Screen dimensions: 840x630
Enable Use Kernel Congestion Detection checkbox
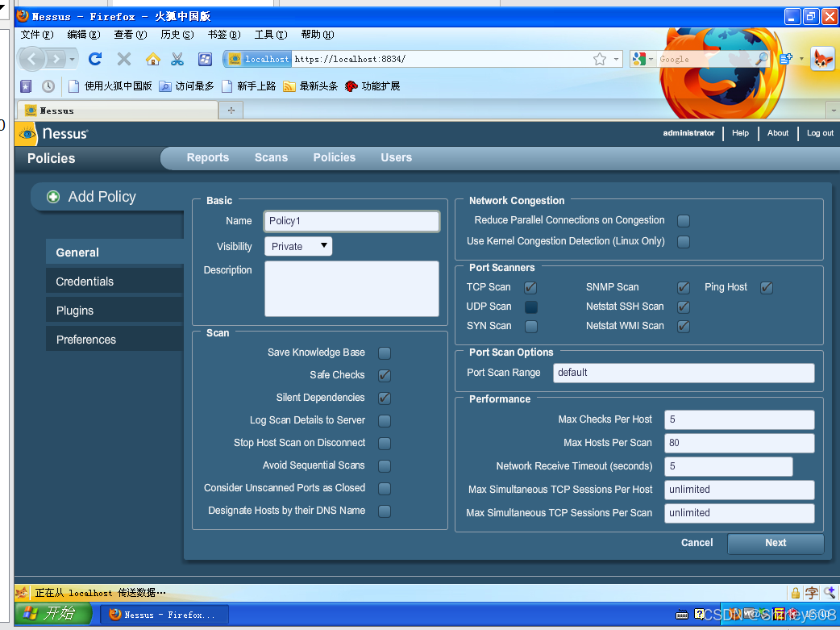684,242
